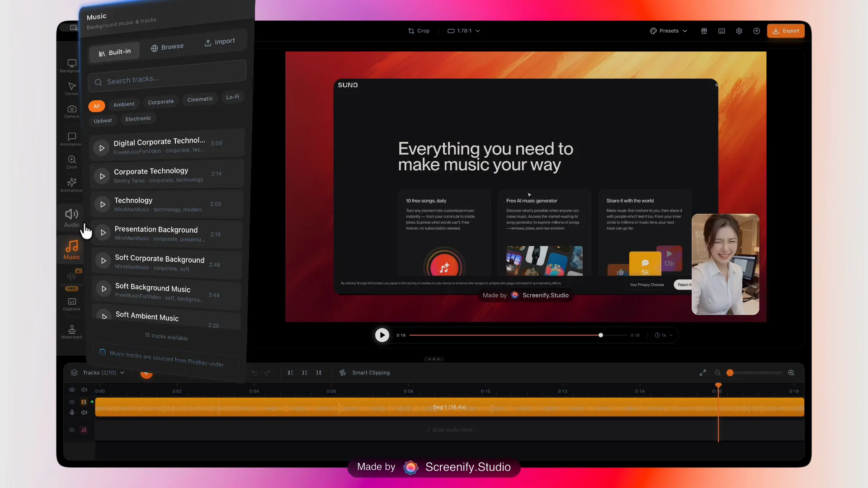868x488 pixels.
Task: Switch to the Browse music tab
Action: [167, 47]
